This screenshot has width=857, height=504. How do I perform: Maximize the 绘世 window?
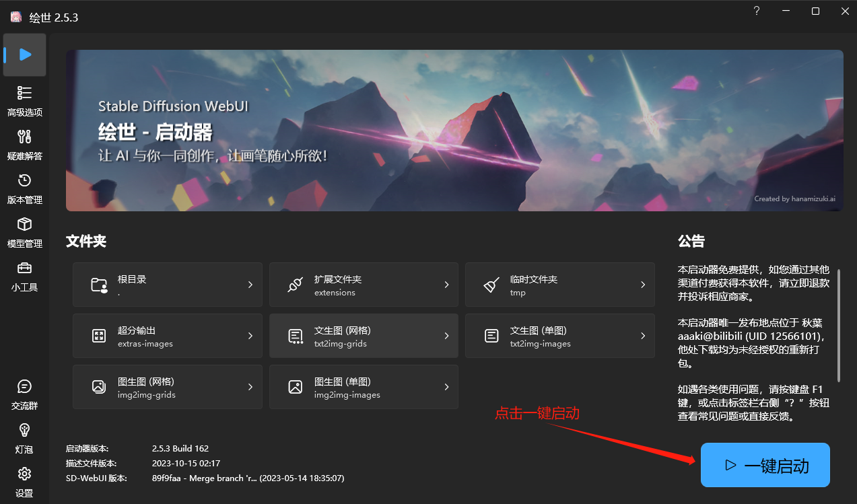point(815,11)
